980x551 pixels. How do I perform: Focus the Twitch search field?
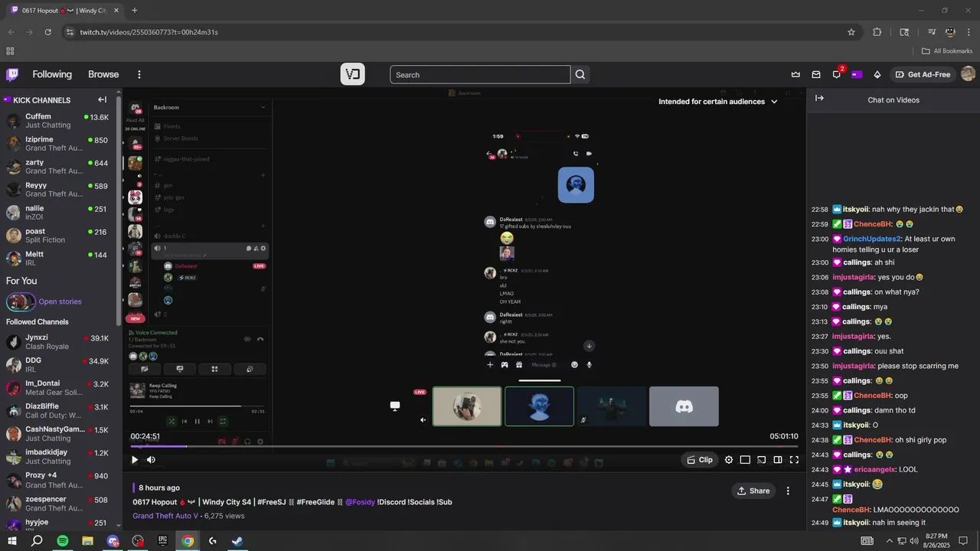(480, 74)
